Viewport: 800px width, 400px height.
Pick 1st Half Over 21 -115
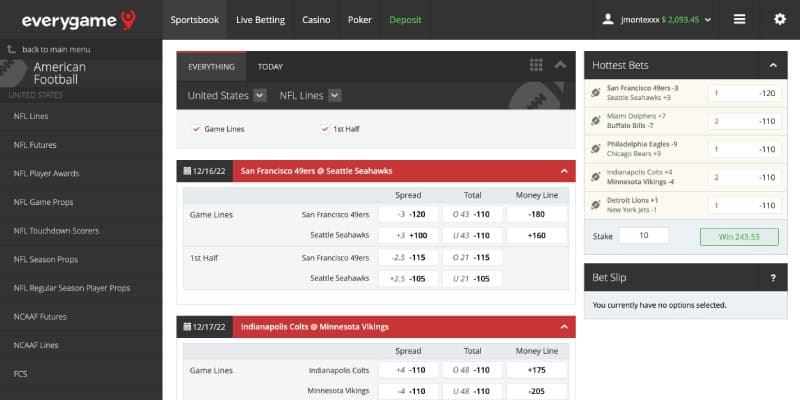[472, 258]
